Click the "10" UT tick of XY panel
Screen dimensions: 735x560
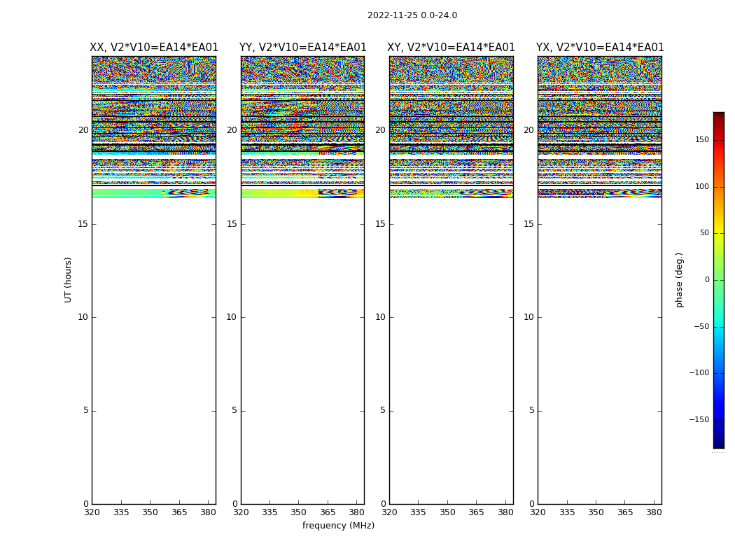coord(381,317)
